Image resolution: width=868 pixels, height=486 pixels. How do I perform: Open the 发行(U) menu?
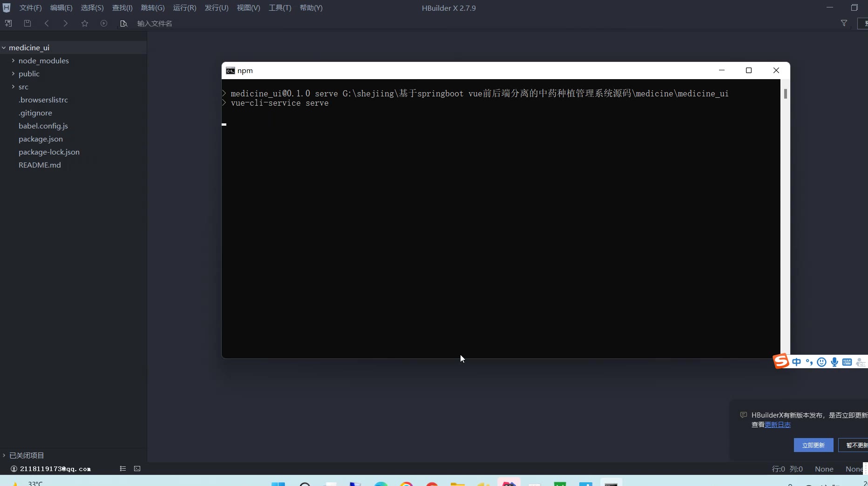coord(217,8)
